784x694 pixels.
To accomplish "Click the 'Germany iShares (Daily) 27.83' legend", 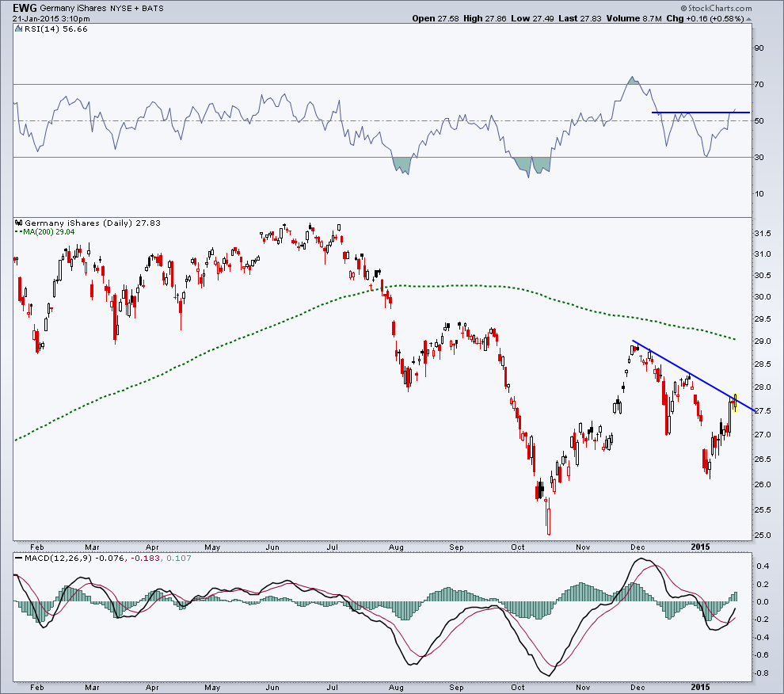I will 93,223.
